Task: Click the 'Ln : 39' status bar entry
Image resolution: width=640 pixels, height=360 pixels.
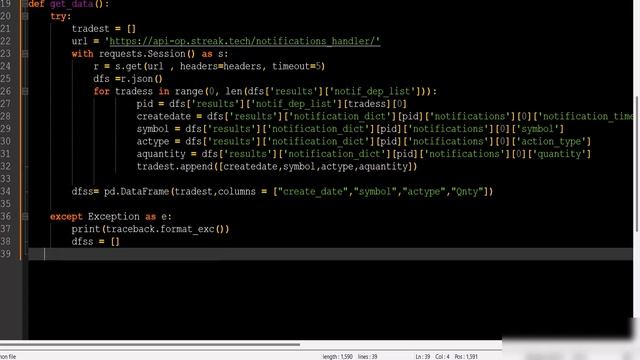Action: coord(422,357)
